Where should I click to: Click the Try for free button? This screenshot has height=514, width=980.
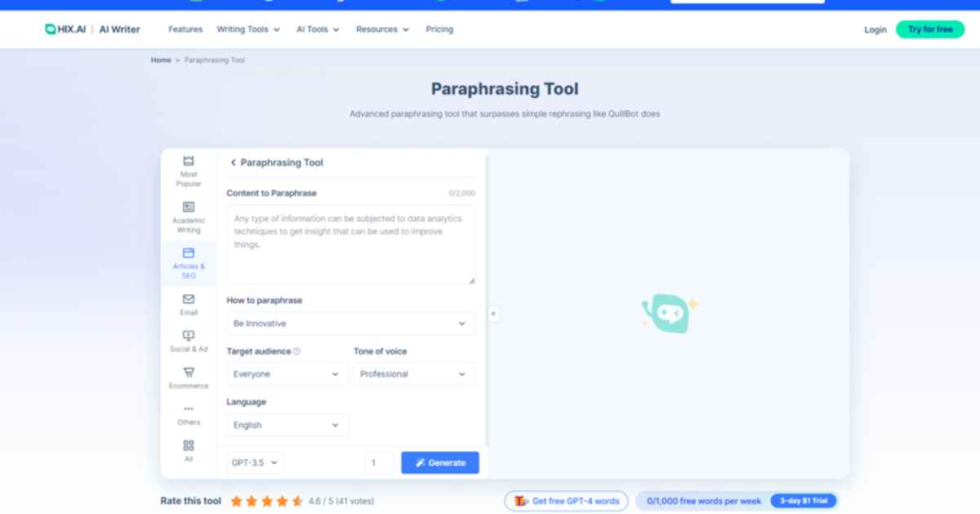click(x=929, y=29)
